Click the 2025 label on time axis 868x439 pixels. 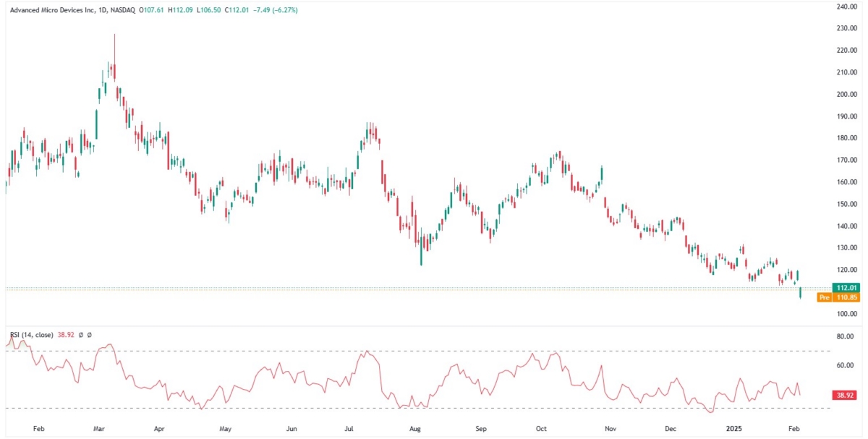click(x=734, y=428)
